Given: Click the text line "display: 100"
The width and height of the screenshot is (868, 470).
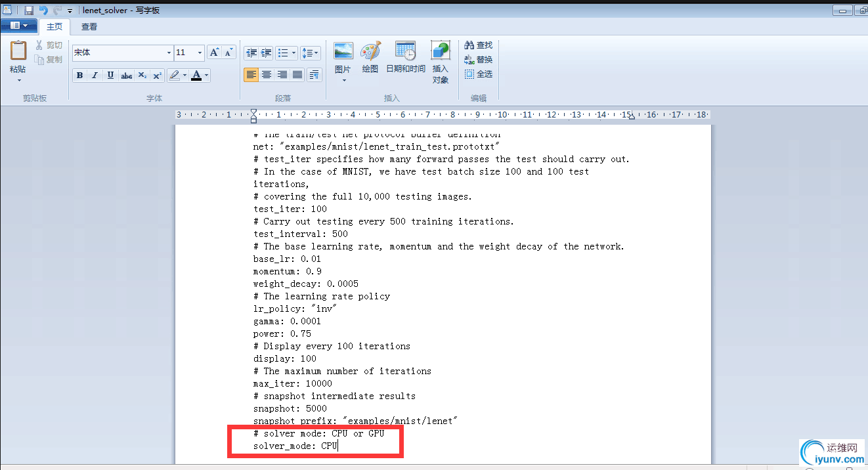Looking at the screenshot, I should pos(285,358).
